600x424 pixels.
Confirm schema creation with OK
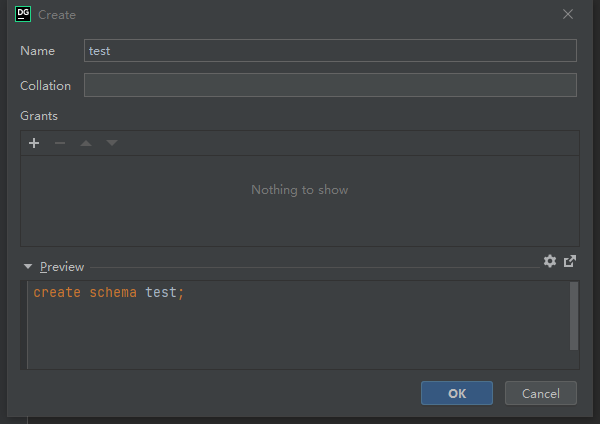point(457,393)
